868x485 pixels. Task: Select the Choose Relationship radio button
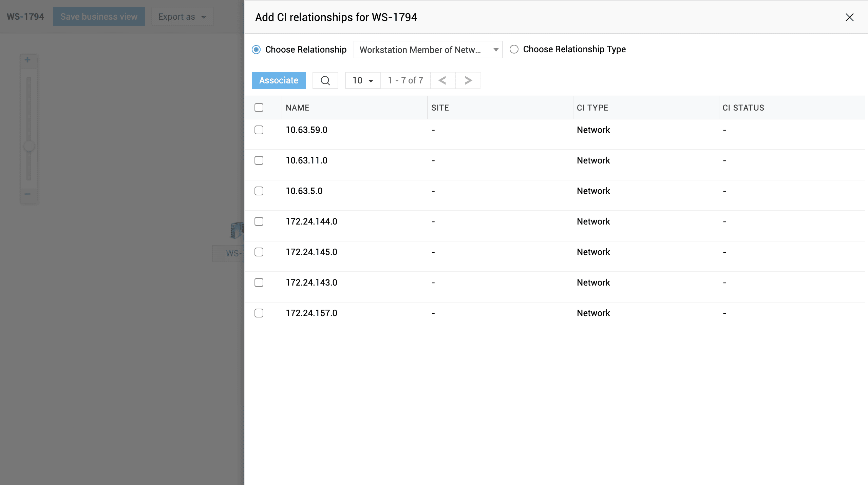click(256, 50)
